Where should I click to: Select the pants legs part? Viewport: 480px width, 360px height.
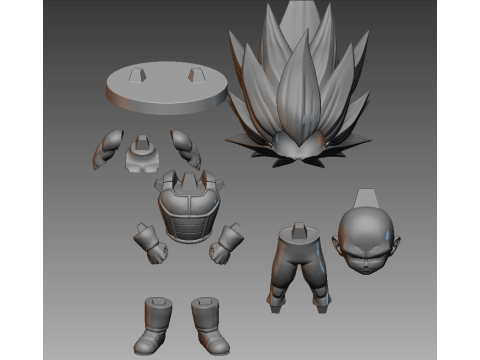299,268
